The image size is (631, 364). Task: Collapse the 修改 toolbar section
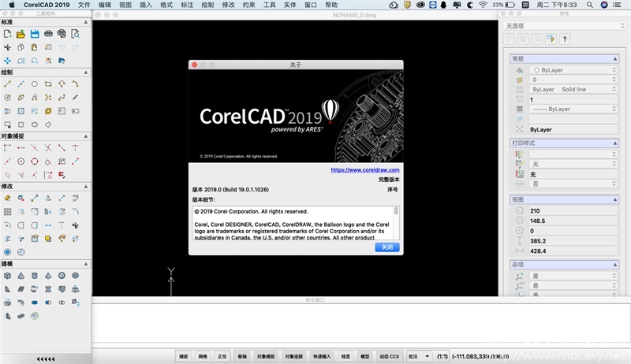pos(86,187)
